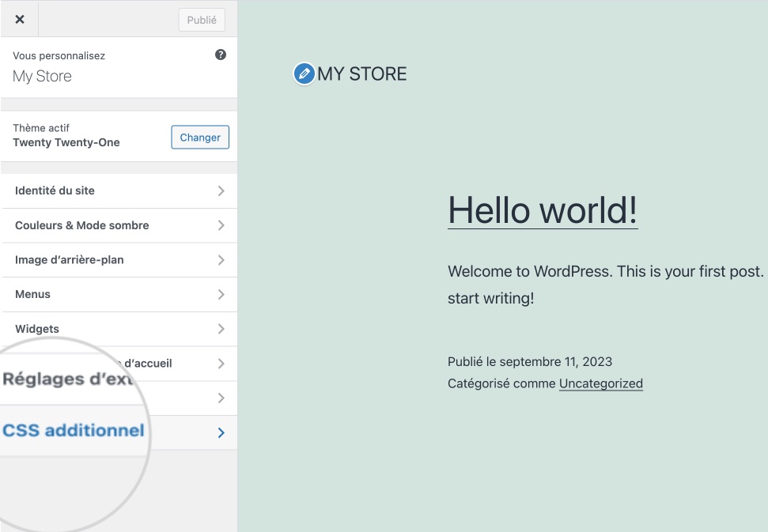The image size is (768, 532).
Task: Expand chevron on the Réglages d'extrait row
Action: click(221, 398)
